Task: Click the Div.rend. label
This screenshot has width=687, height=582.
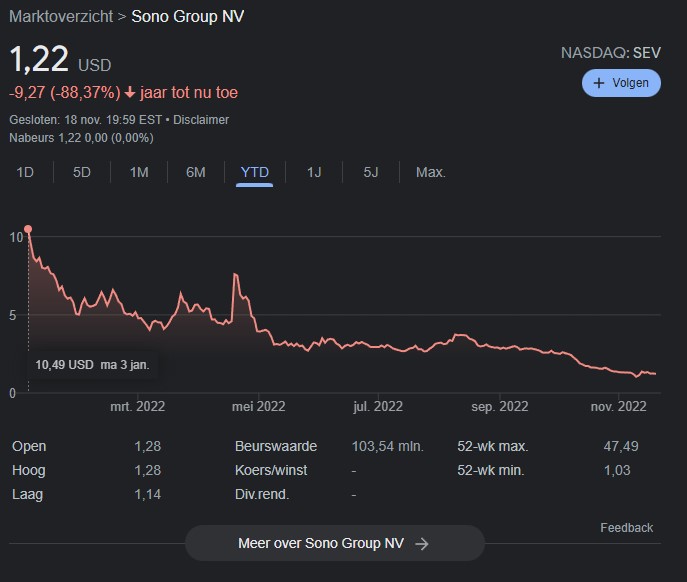Action: 262,494
